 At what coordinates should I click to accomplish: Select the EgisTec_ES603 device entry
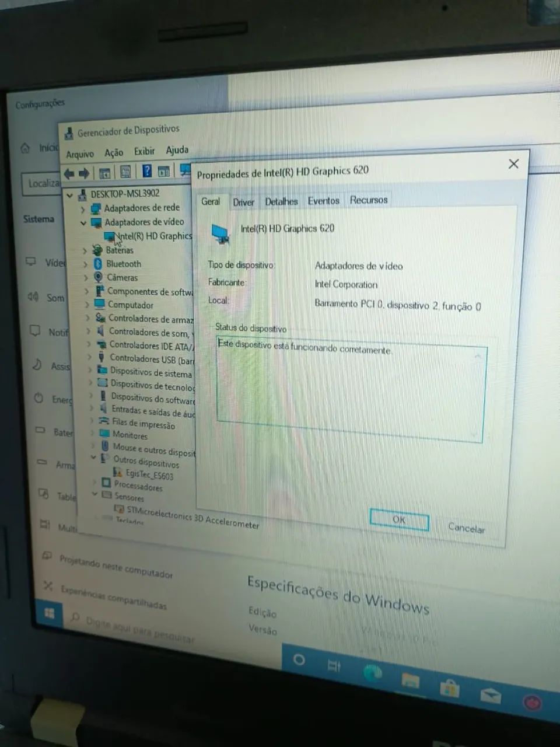click(x=150, y=474)
